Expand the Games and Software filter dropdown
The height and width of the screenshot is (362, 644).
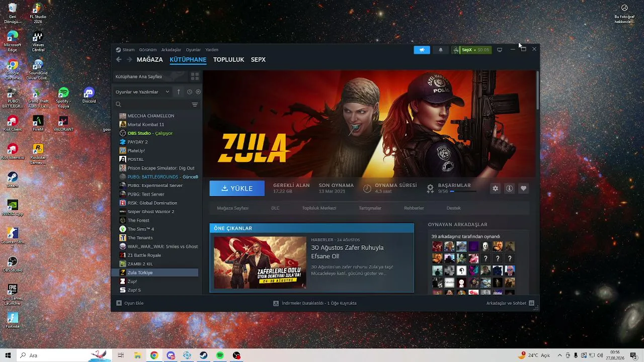[x=142, y=92]
